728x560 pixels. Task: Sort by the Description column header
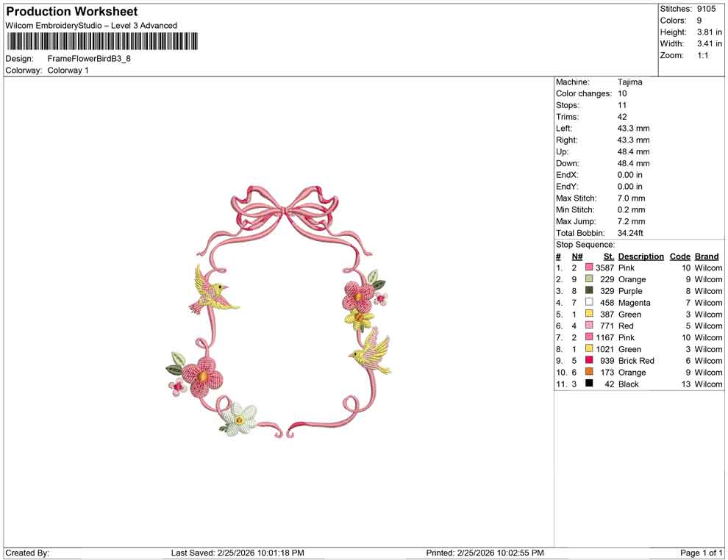[x=640, y=256]
